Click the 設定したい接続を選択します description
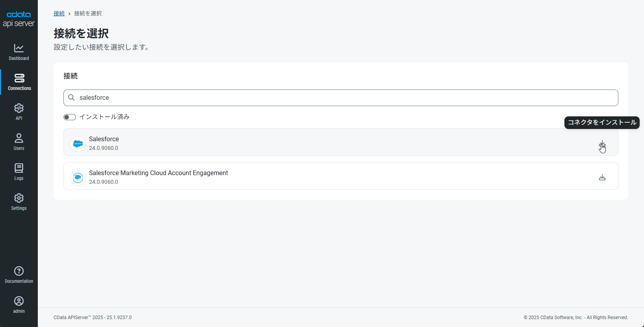This screenshot has width=644, height=327. (x=101, y=47)
